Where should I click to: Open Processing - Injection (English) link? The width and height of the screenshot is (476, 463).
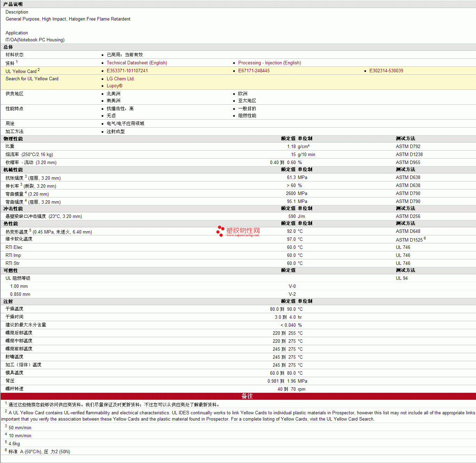[269, 63]
